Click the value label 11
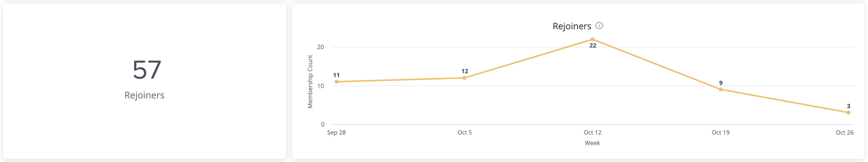This screenshot has width=868, height=162. [336, 75]
